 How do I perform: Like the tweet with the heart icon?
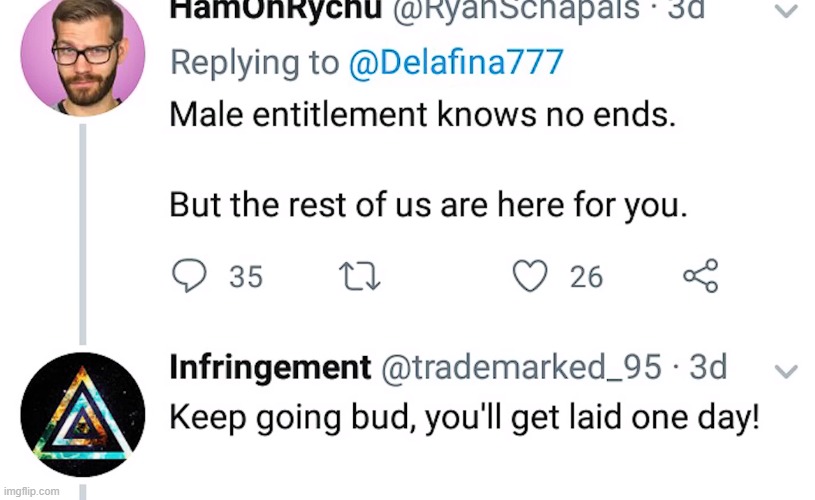pyautogui.click(x=530, y=276)
